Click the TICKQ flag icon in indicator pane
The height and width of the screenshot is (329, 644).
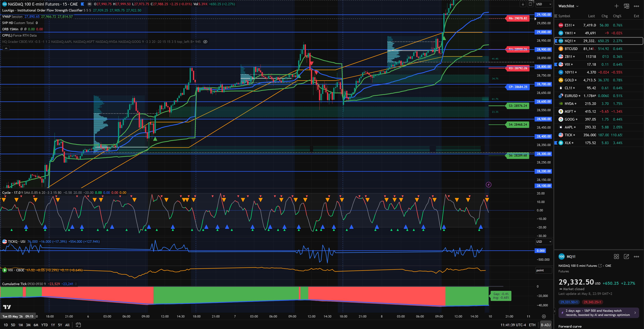pyautogui.click(x=5, y=241)
